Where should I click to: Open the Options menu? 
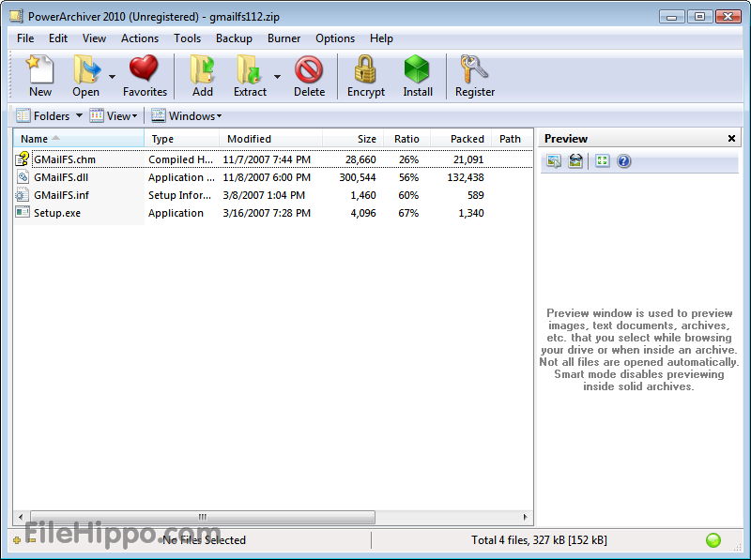[335, 38]
